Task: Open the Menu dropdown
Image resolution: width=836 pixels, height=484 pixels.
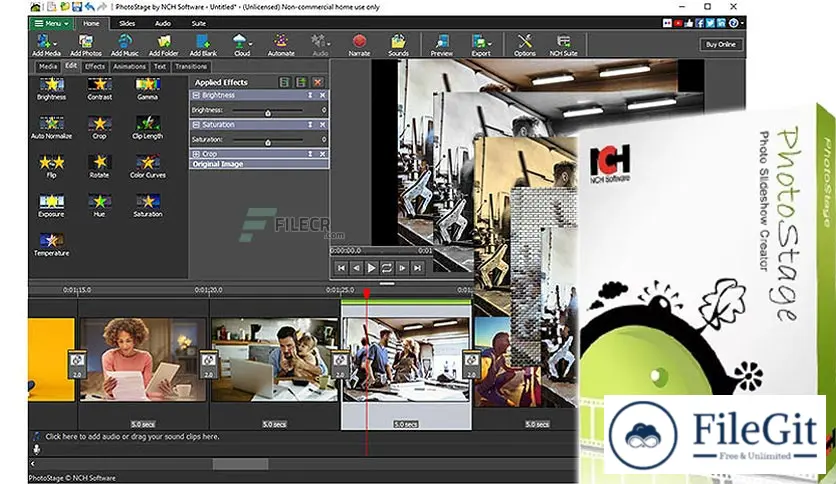Action: point(52,23)
